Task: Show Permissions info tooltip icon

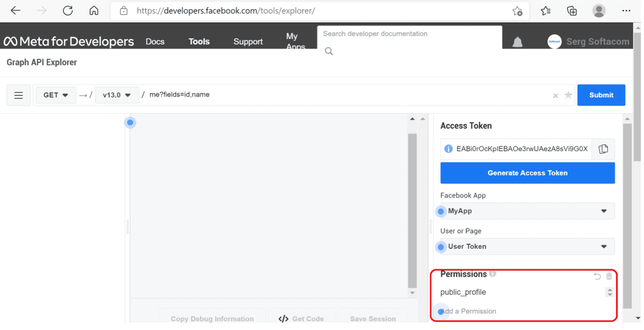Action: (493, 274)
